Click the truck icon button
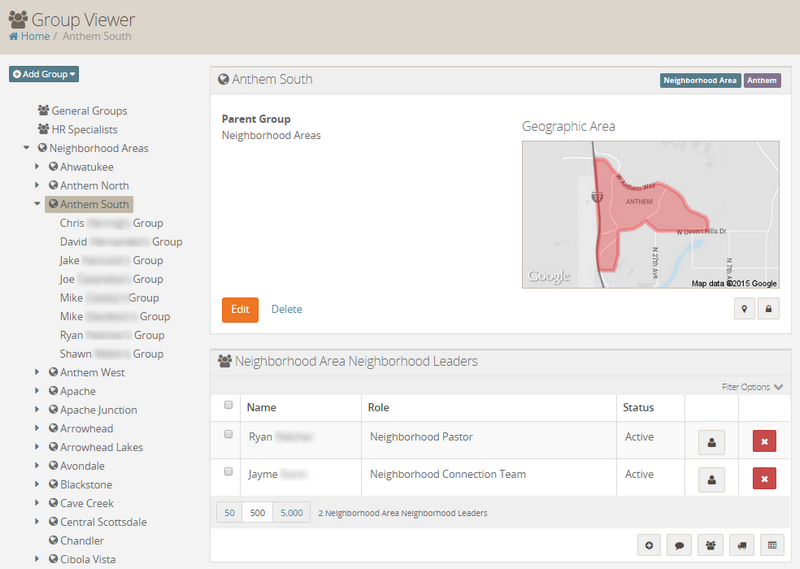Viewport: 800px width, 569px height. pyautogui.click(x=741, y=545)
